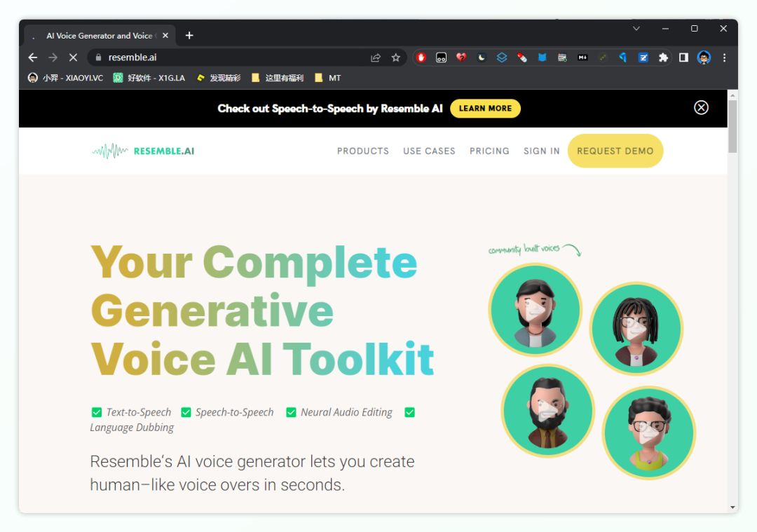
Task: Click the Text-to-Speech checkbox
Action: pos(96,412)
